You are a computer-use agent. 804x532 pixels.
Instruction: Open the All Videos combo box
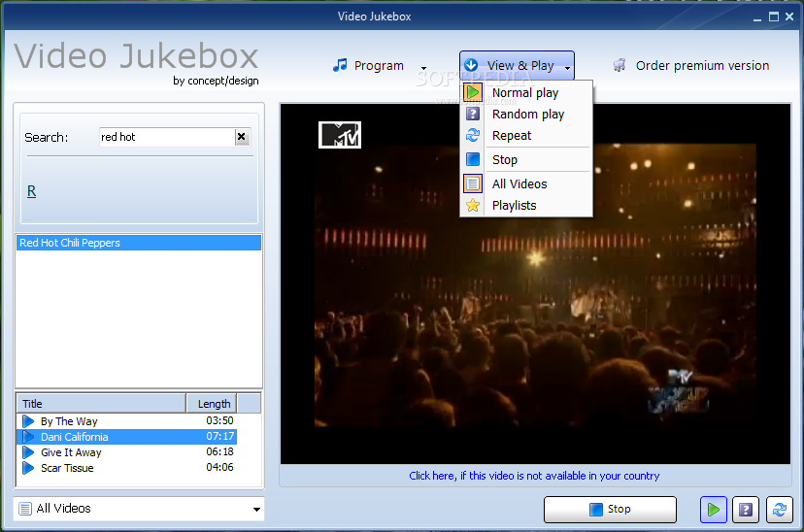click(x=139, y=509)
